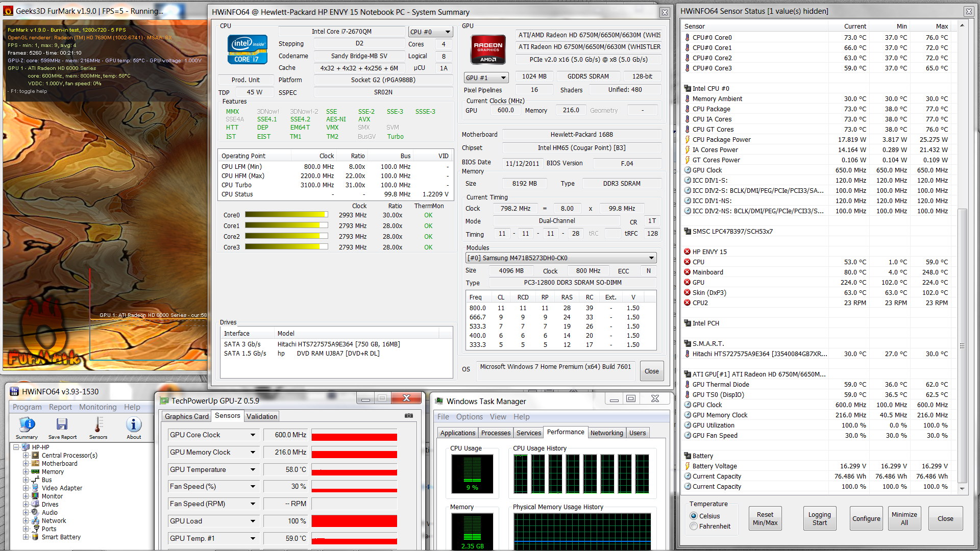The image size is (980, 551).
Task: Open the Monitoring menu in HWiNFO64
Action: click(97, 407)
